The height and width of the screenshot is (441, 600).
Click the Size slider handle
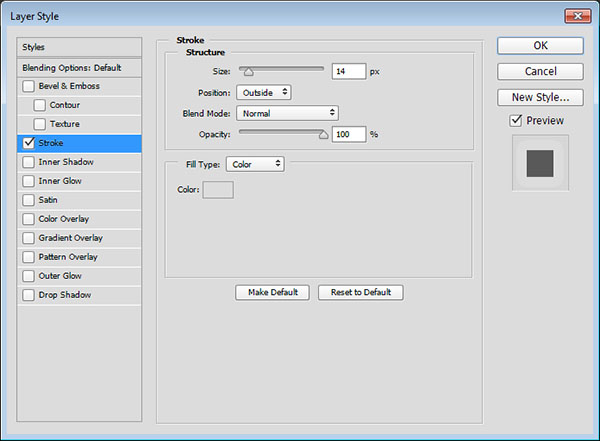click(248, 72)
